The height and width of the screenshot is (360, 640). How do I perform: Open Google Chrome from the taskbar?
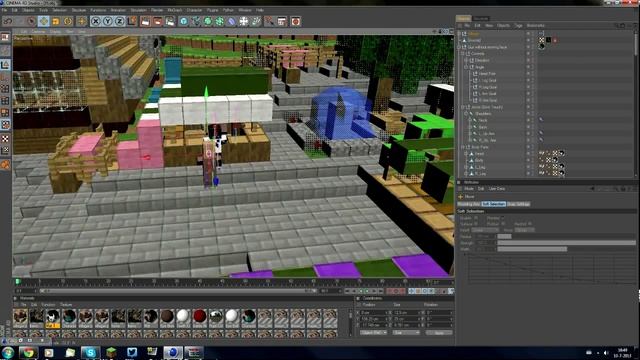coord(28,352)
